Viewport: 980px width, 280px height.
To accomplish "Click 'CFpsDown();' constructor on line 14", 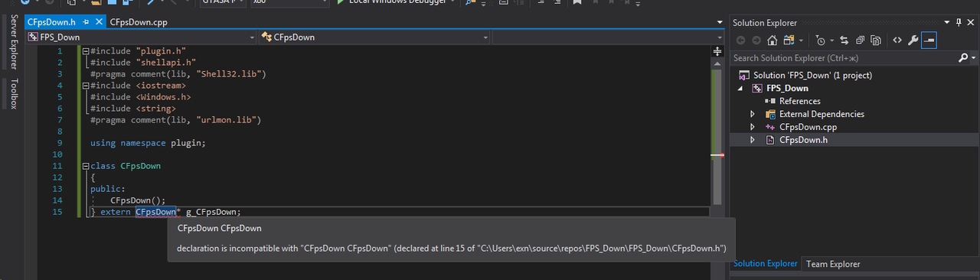I will [138, 200].
